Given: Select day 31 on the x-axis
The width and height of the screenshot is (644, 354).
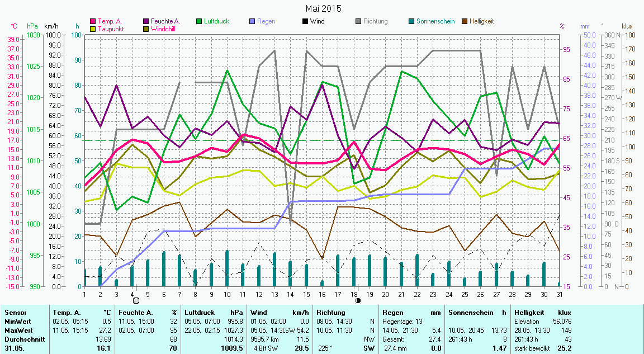Looking at the screenshot, I should pyautogui.click(x=559, y=294).
